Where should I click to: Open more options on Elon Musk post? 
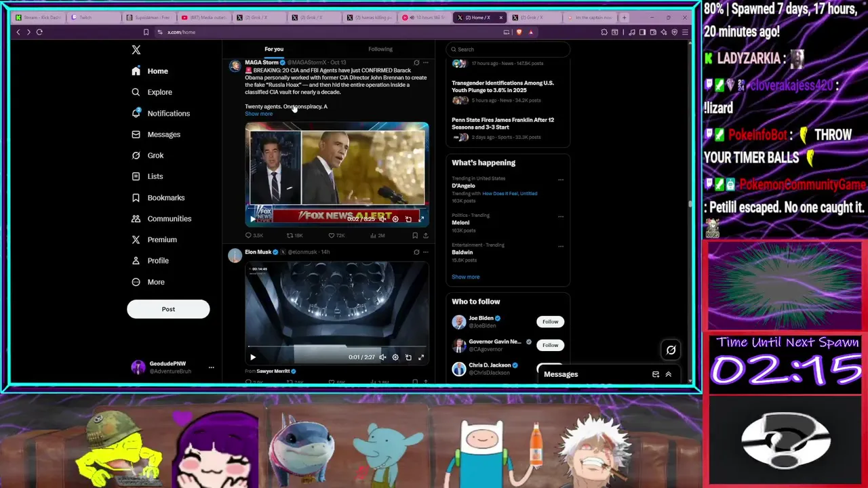(425, 252)
